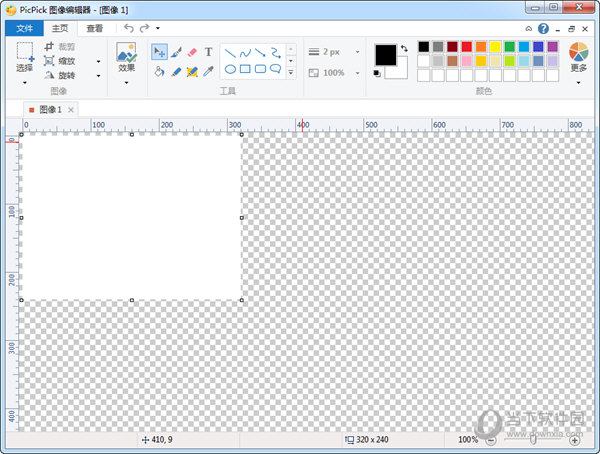Select the Text tool
Viewport: 600px width, 454px height.
point(208,52)
